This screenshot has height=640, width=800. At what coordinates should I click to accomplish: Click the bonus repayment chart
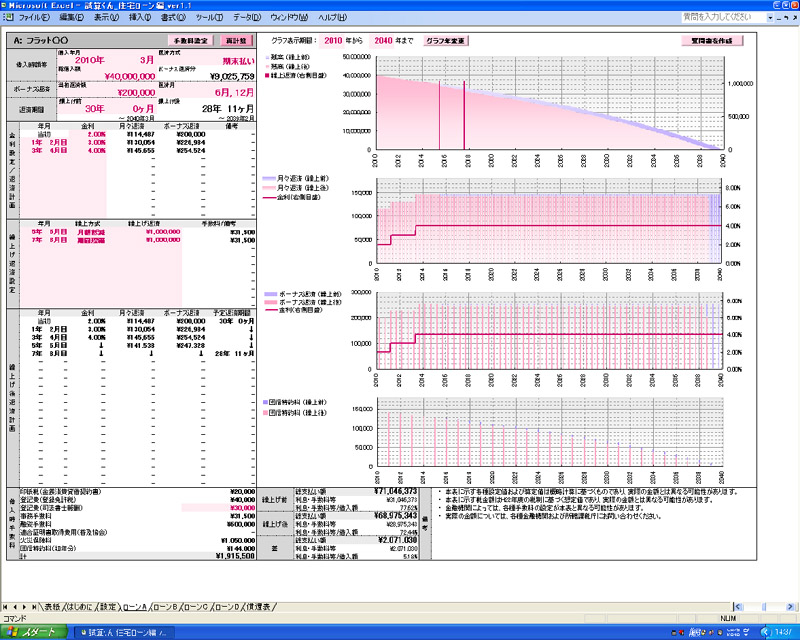coord(549,331)
